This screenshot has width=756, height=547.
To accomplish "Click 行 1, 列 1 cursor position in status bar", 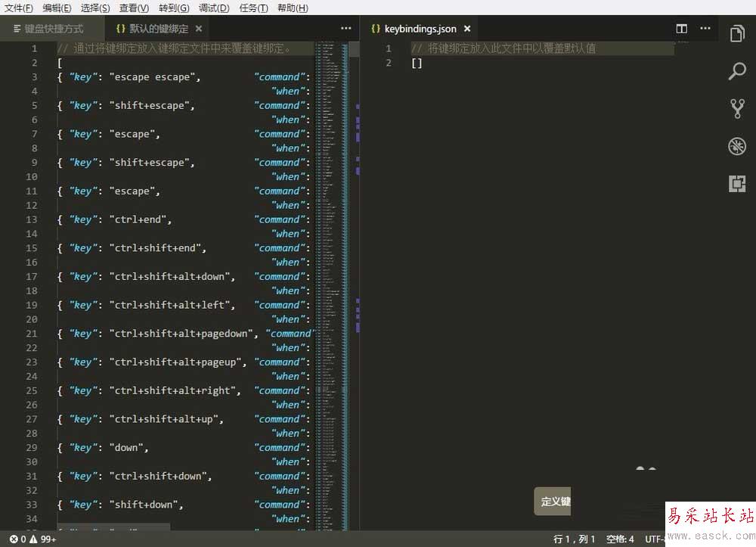I will tap(574, 539).
